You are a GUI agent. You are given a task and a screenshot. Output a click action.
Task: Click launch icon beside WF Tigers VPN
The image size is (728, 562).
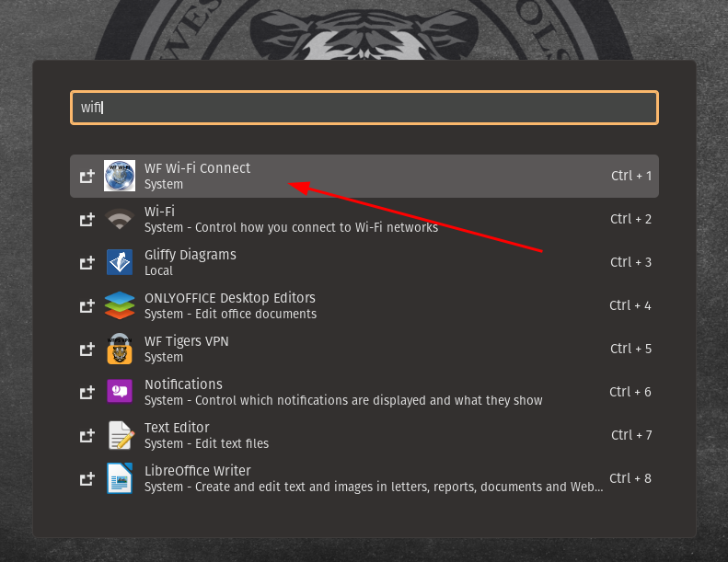(x=87, y=349)
